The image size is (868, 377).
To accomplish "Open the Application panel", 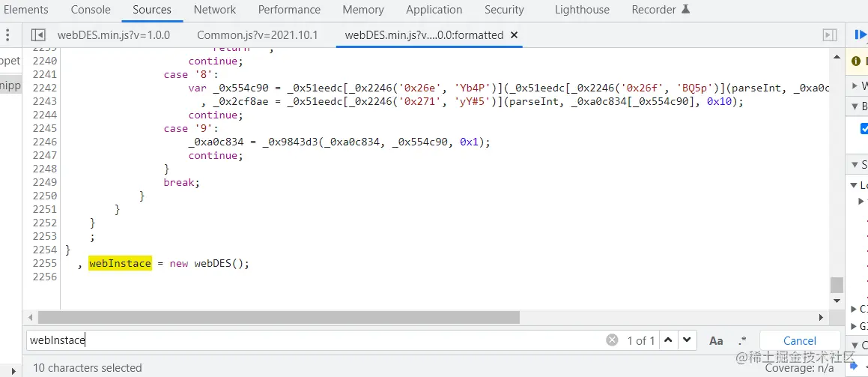I will [434, 10].
